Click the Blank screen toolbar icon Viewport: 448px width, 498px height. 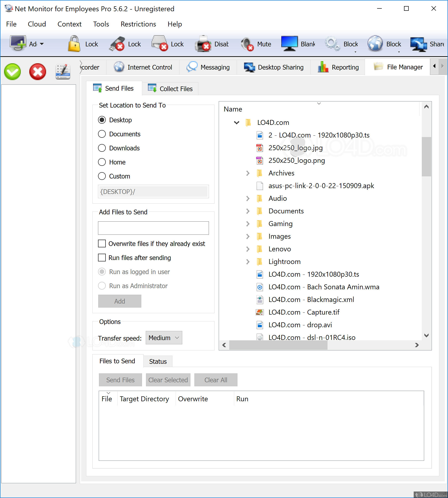coord(289,44)
